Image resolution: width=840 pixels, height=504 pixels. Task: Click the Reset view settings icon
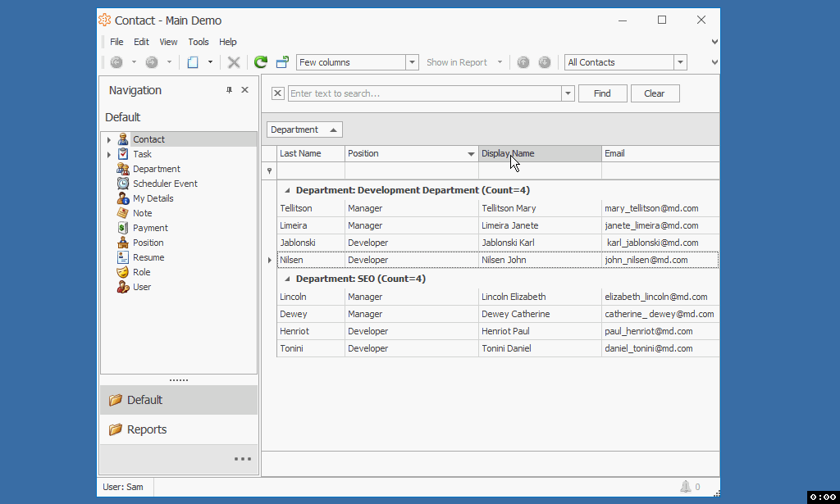tap(282, 62)
